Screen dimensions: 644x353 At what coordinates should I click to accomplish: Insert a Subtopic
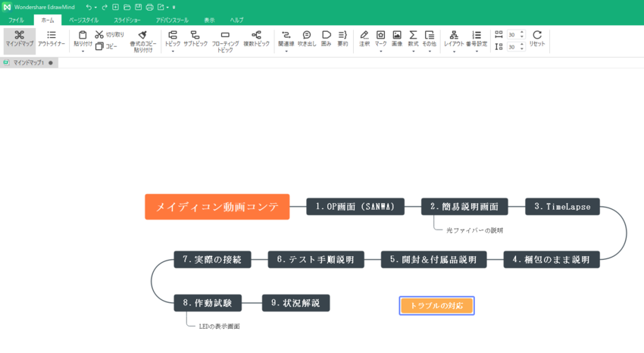point(195,38)
